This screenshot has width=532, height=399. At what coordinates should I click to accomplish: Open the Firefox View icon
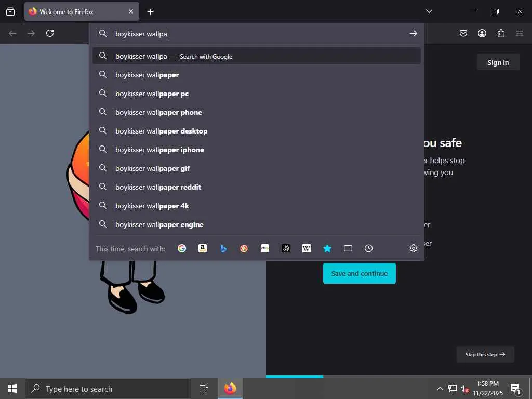pos(10,11)
